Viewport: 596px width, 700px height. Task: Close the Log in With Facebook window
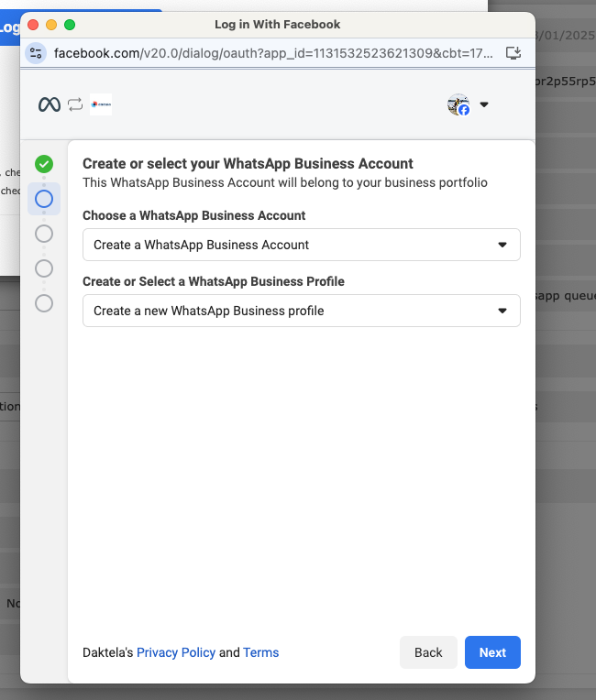click(x=33, y=25)
